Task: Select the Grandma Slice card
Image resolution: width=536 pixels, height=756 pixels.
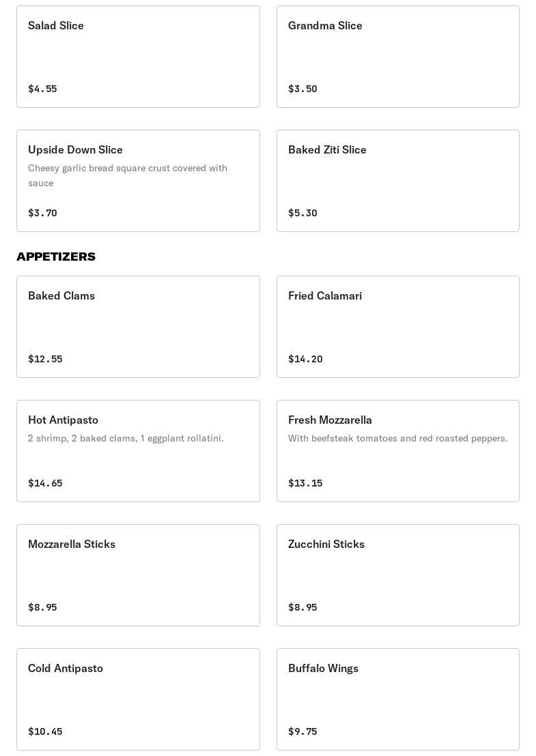Action: (x=397, y=57)
